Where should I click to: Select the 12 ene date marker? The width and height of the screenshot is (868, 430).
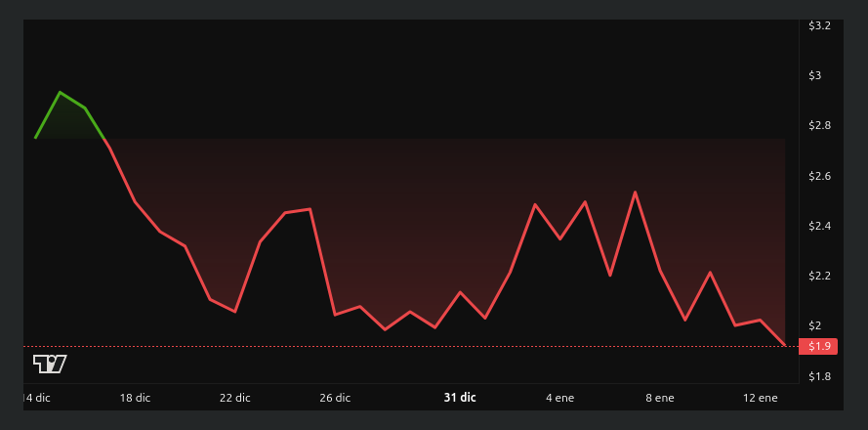point(760,398)
